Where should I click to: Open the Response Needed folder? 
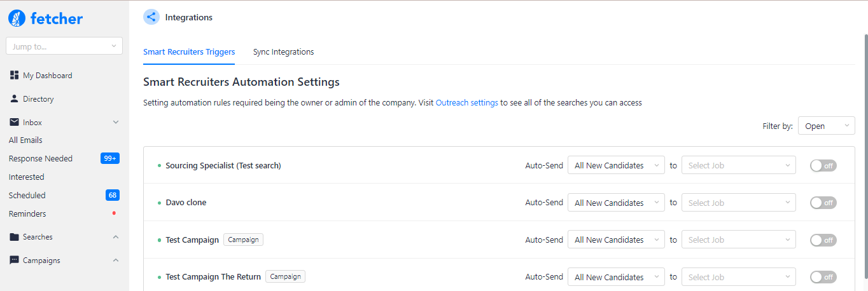pos(41,159)
